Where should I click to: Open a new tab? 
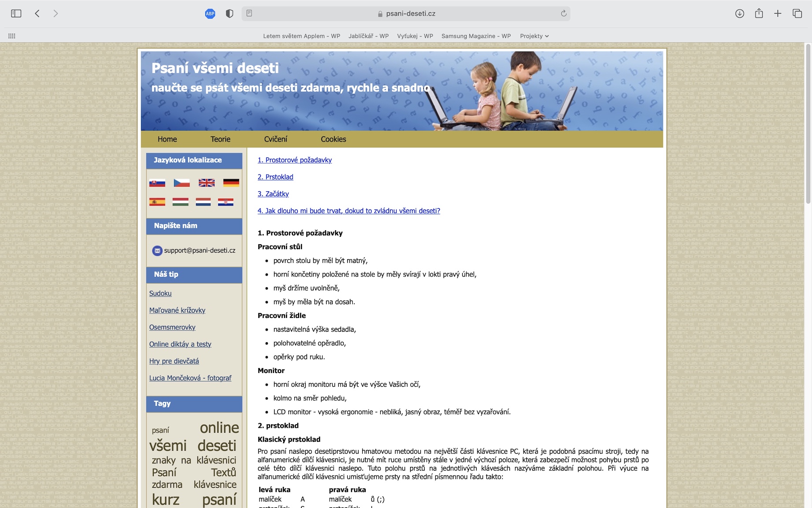pyautogui.click(x=778, y=14)
